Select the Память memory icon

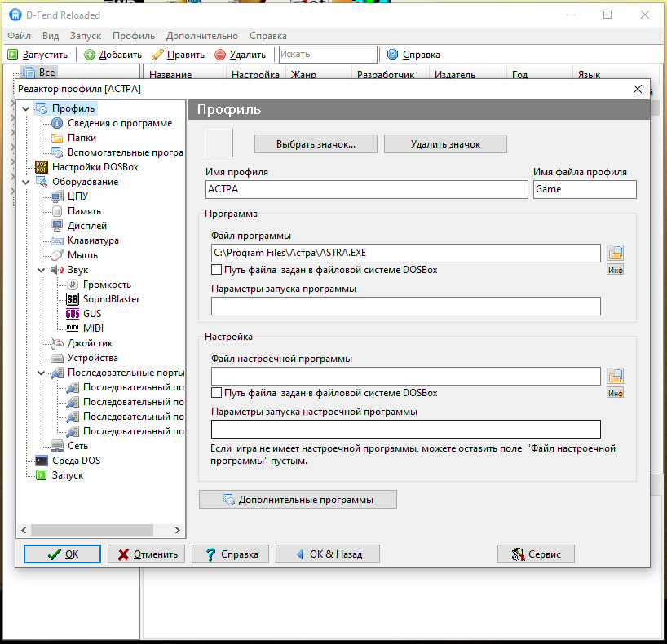57,211
